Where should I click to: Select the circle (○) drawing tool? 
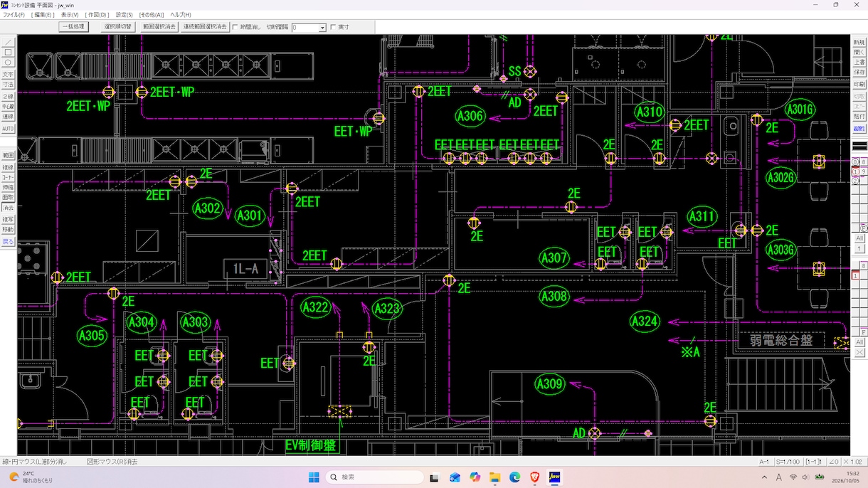tap(9, 62)
